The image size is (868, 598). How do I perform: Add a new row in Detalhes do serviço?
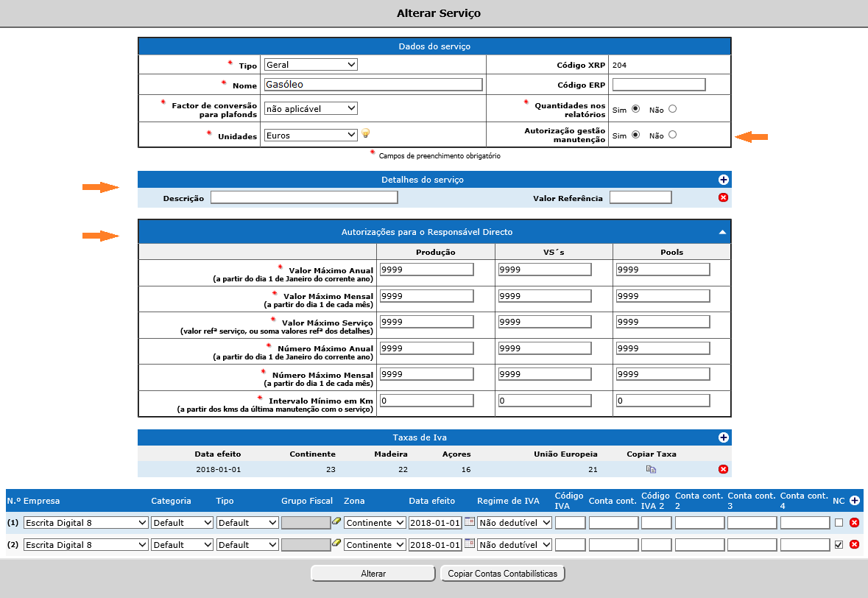tap(723, 180)
